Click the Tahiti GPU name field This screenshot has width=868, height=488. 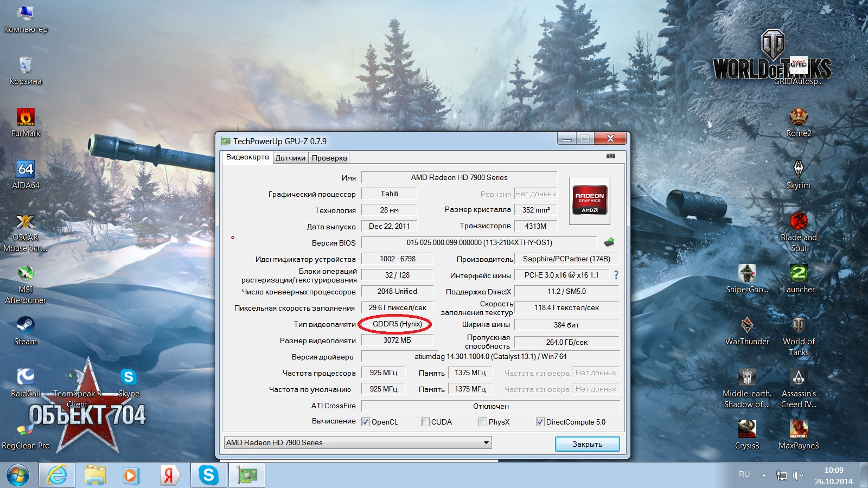click(x=389, y=194)
